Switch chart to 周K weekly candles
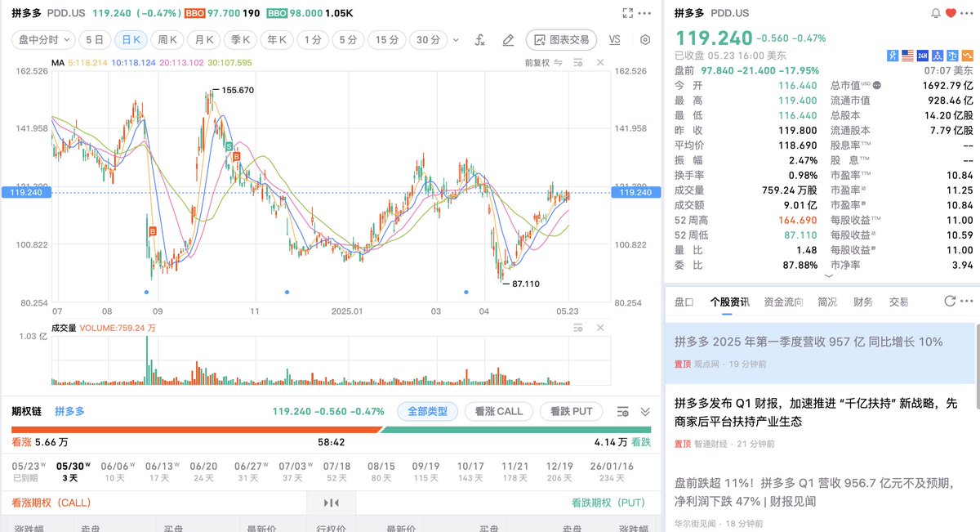The width and height of the screenshot is (980, 532). click(x=168, y=39)
